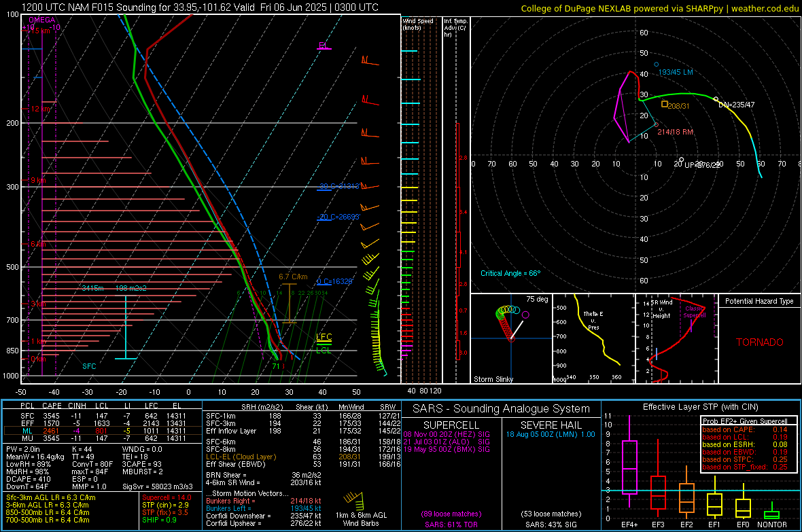Click the -30 C=31313' height label

338,186
